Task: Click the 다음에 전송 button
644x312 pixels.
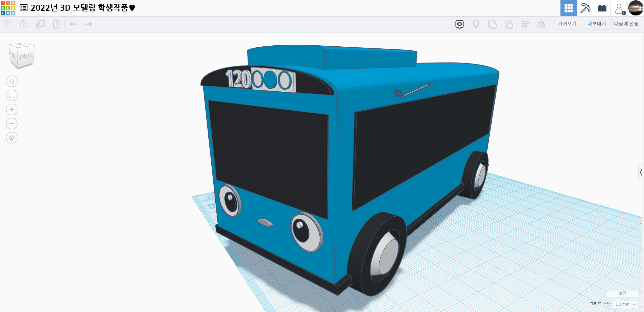Action: coord(626,24)
